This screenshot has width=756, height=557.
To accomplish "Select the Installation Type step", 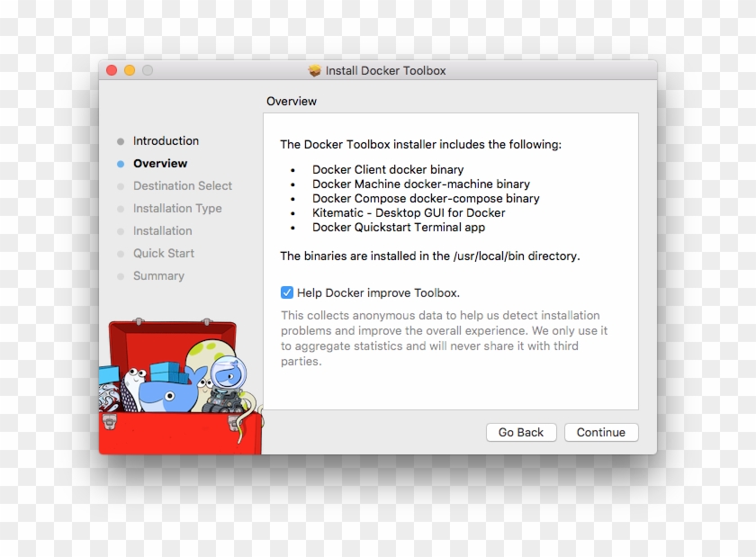I will (177, 208).
